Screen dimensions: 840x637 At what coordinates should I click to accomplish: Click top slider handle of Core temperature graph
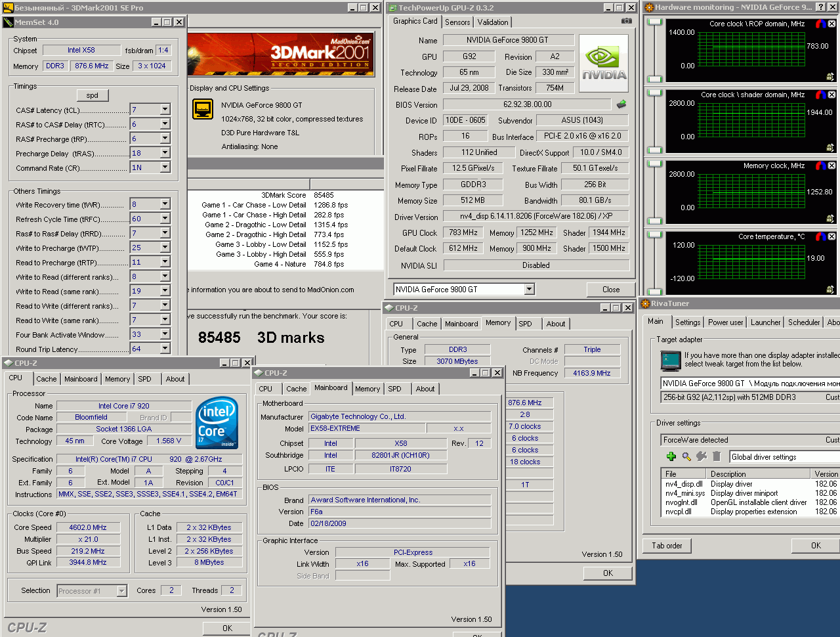[654, 234]
